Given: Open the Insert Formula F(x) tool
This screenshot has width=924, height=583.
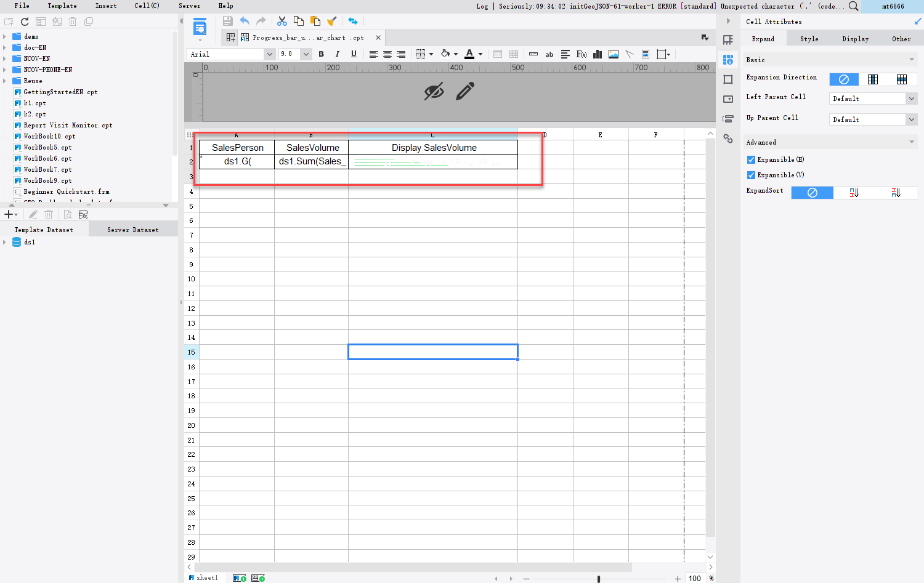Looking at the screenshot, I should coord(581,54).
